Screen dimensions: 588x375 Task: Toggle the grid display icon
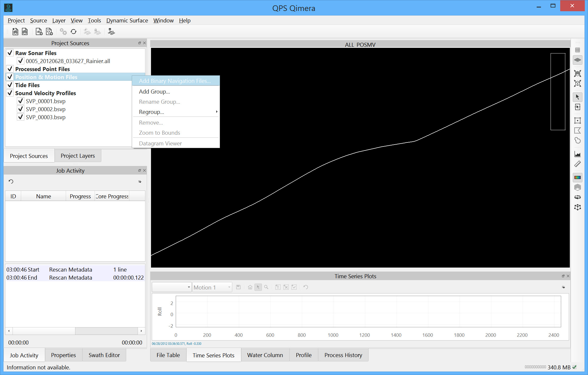coord(577,50)
